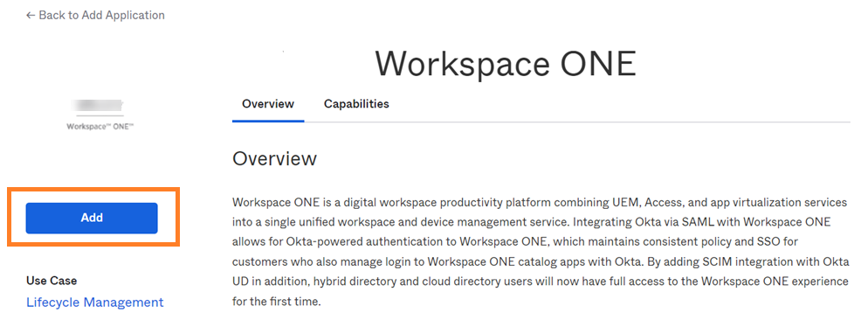The width and height of the screenshot is (868, 320).
Task: Click the Overview section heading
Action: pos(274,158)
